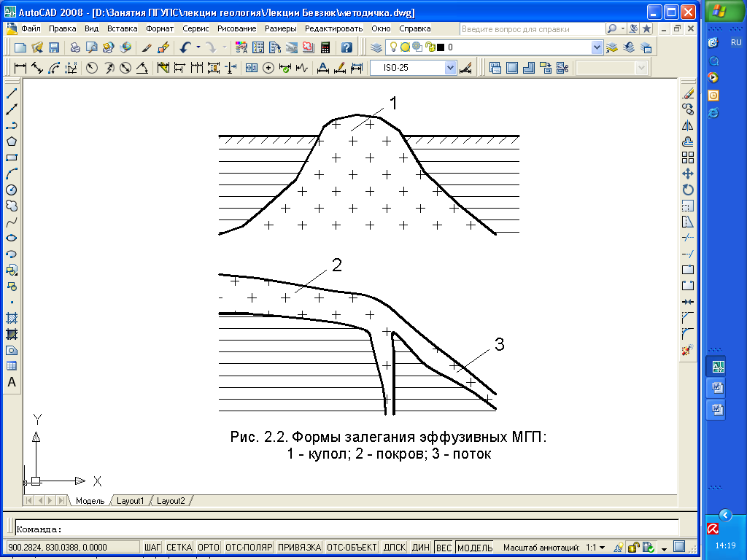
Task: Open the ISO-25 dimension style dropdown
Action: (450, 68)
